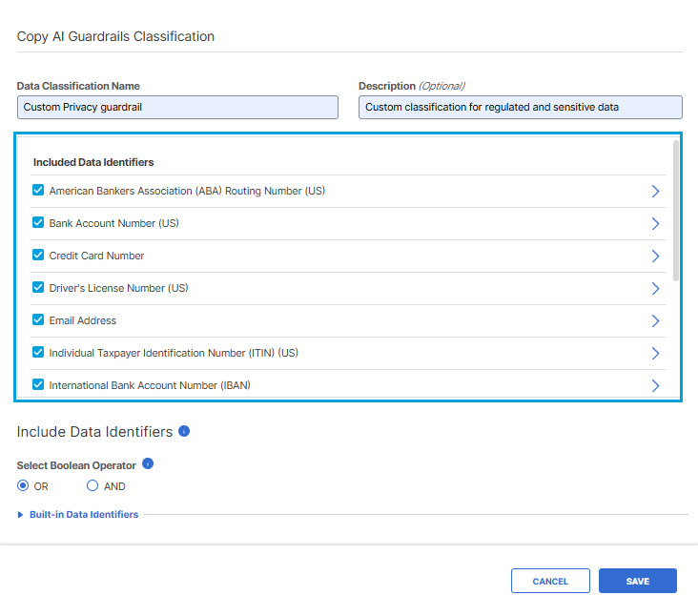Uncheck American Bankers Association Routing Number
This screenshot has height=616, width=698.
38,190
